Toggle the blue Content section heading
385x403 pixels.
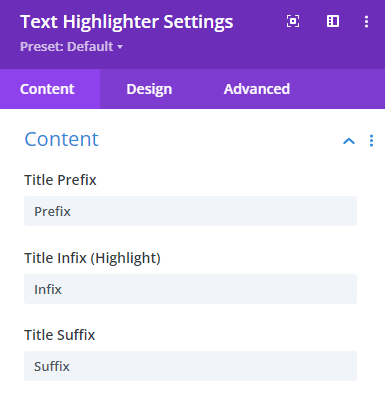(62, 139)
